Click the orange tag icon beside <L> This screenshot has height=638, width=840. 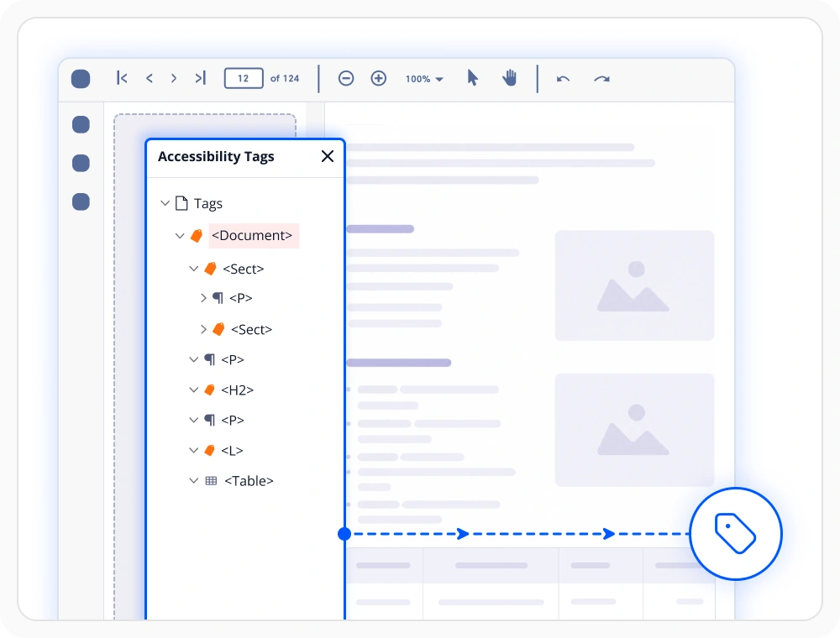coord(209,451)
